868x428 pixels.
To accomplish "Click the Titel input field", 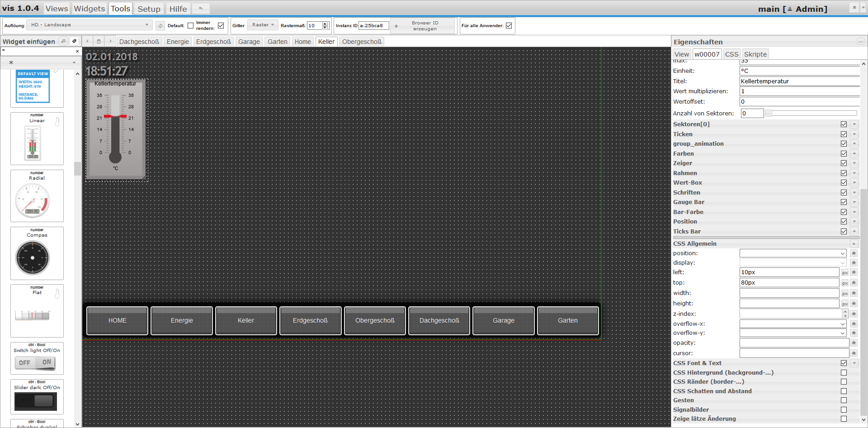I will (x=799, y=81).
